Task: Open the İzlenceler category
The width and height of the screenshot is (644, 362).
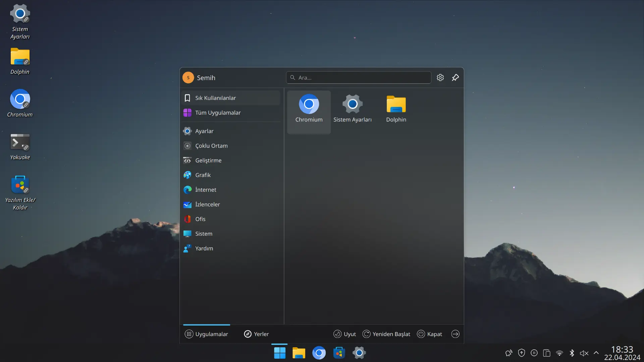Action: pyautogui.click(x=231, y=204)
